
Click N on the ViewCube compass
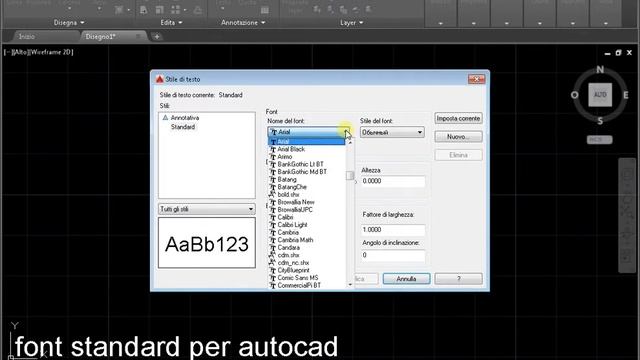(x=600, y=70)
